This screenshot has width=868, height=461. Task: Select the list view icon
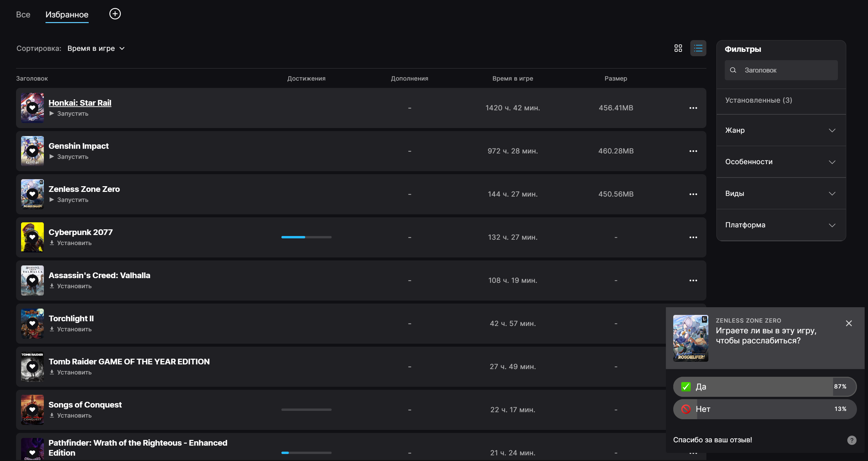pyautogui.click(x=698, y=48)
